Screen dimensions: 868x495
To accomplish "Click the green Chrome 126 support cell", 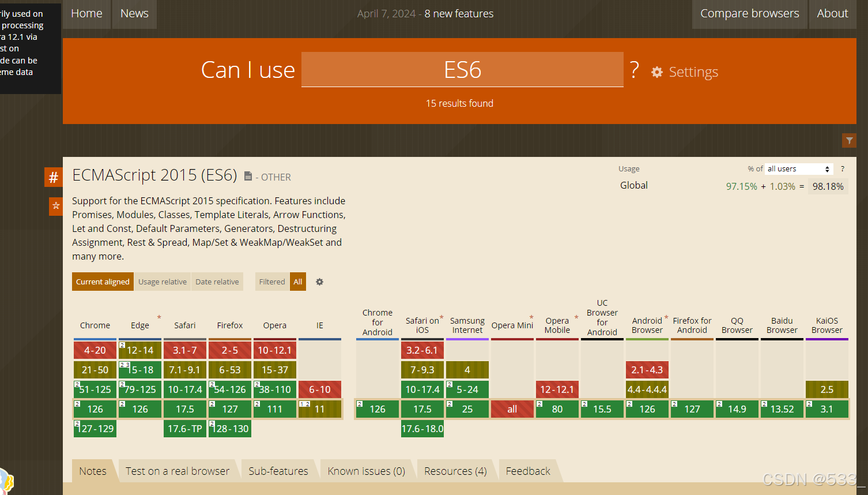I will click(x=95, y=409).
